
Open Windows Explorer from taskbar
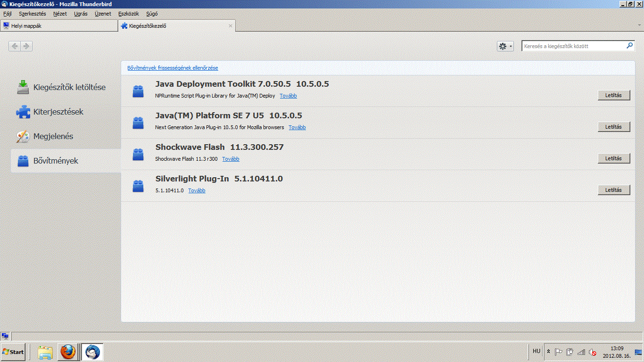tap(45, 352)
